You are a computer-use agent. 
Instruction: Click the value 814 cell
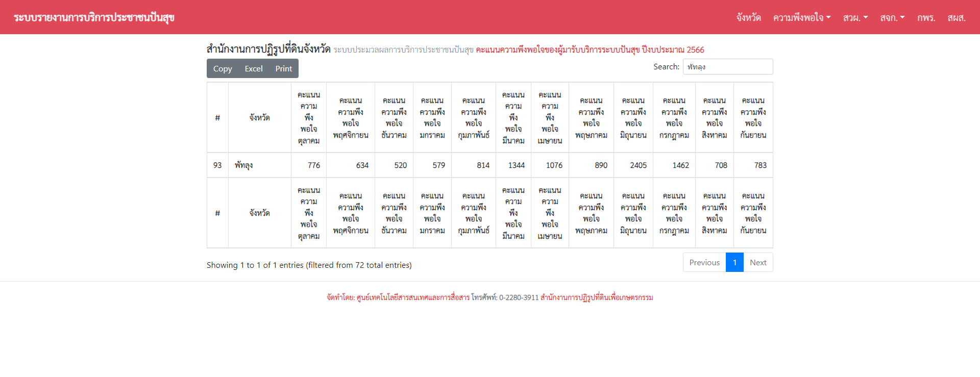click(x=474, y=165)
